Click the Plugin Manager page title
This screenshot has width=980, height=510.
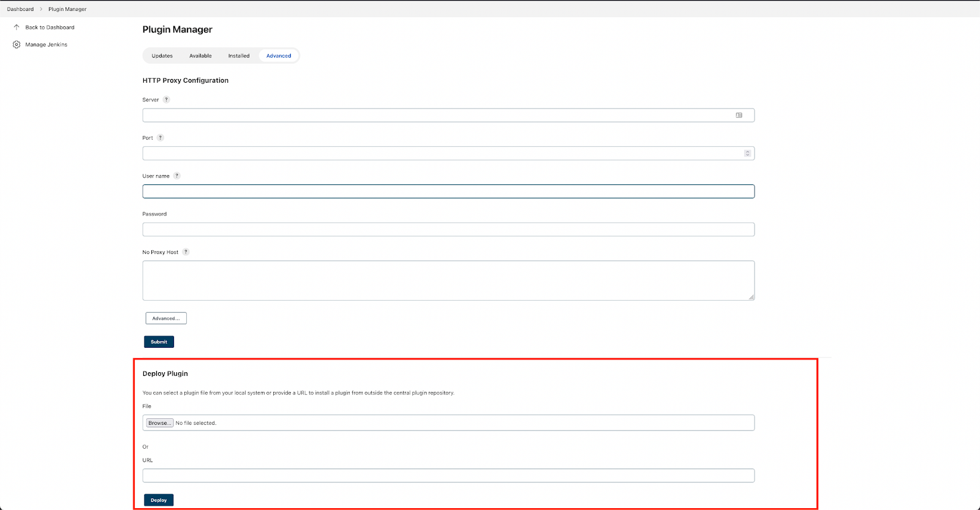pos(178,29)
